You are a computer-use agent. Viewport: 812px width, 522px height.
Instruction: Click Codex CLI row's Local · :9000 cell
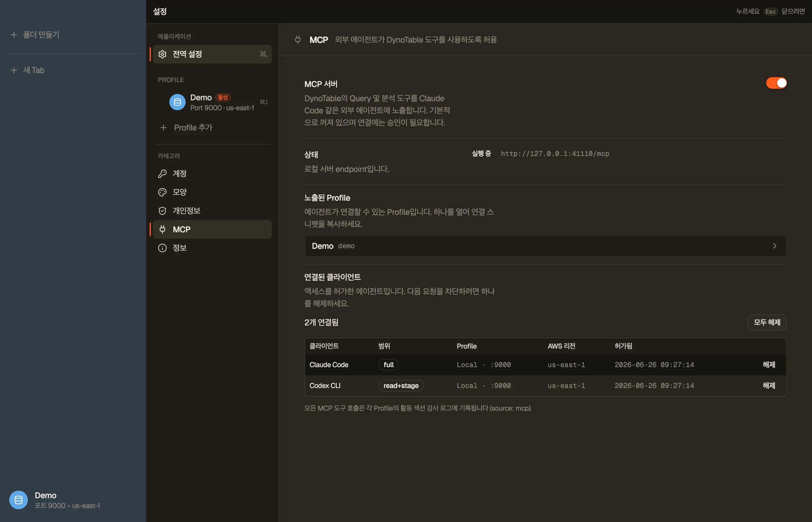tap(484, 386)
